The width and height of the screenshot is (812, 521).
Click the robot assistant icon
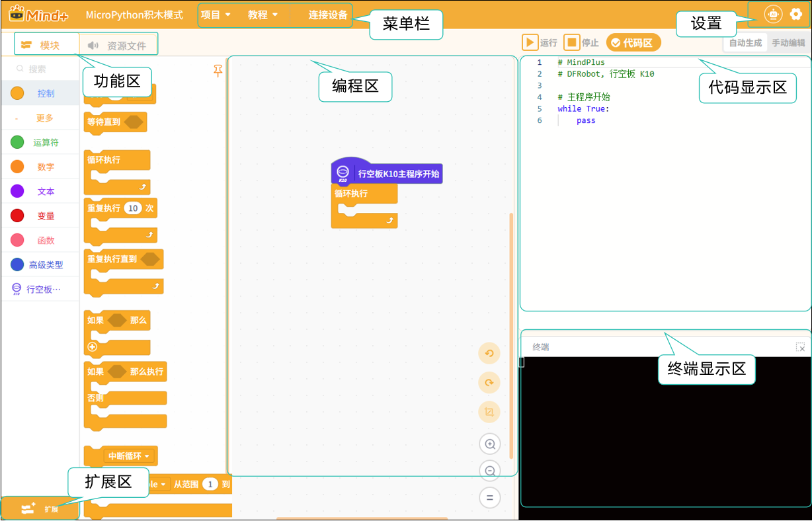[x=772, y=14]
